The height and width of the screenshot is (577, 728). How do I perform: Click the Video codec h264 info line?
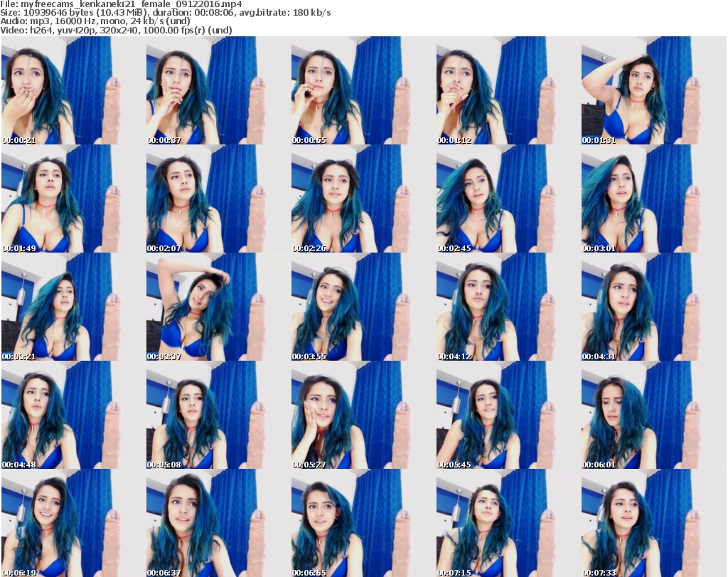point(117,30)
